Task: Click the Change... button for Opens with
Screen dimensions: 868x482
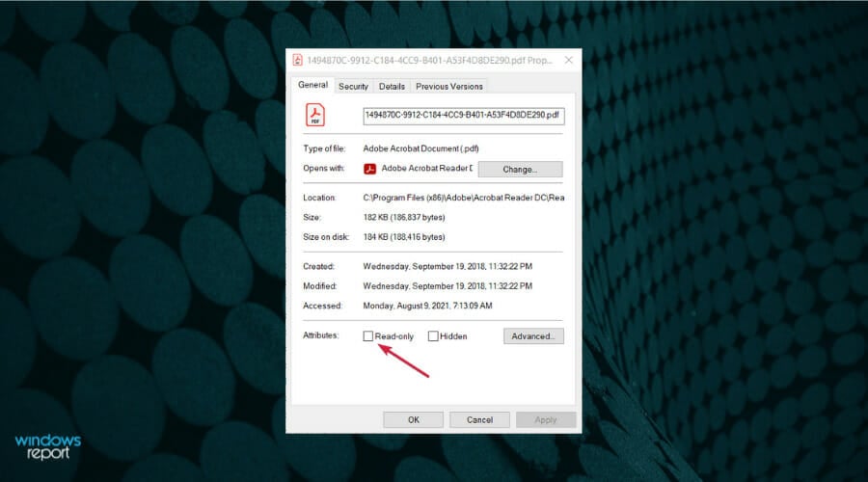Action: (520, 170)
